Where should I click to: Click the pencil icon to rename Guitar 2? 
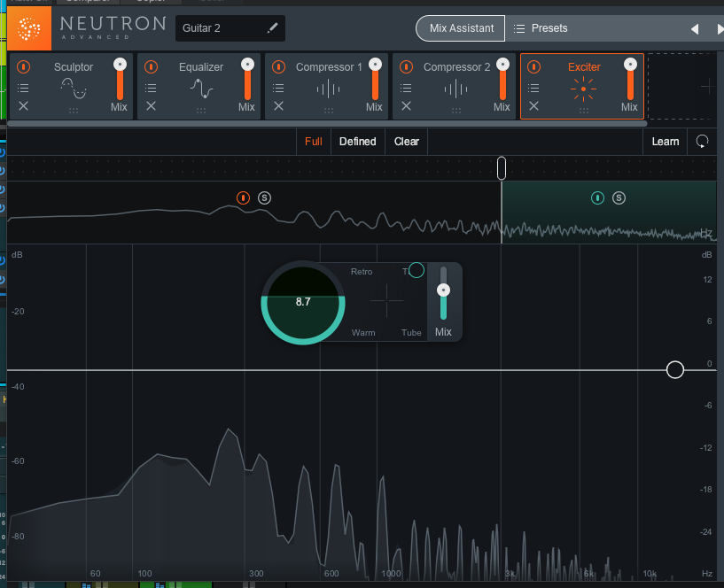pos(271,27)
